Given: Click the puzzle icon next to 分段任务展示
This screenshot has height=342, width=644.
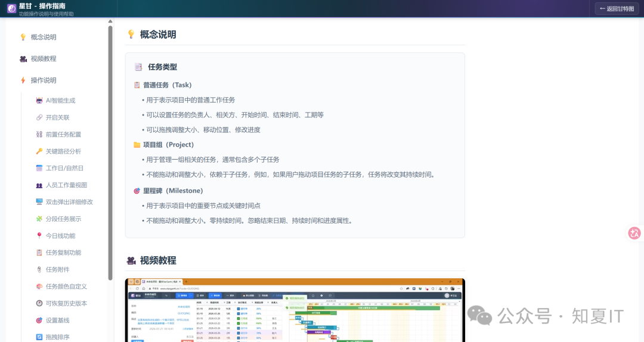Looking at the screenshot, I should (x=39, y=219).
